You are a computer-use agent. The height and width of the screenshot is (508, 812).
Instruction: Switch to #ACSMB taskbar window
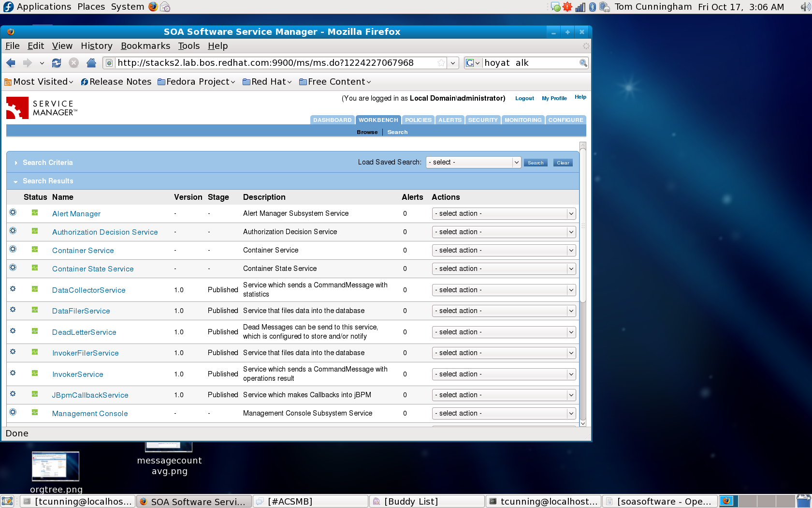[x=310, y=502]
